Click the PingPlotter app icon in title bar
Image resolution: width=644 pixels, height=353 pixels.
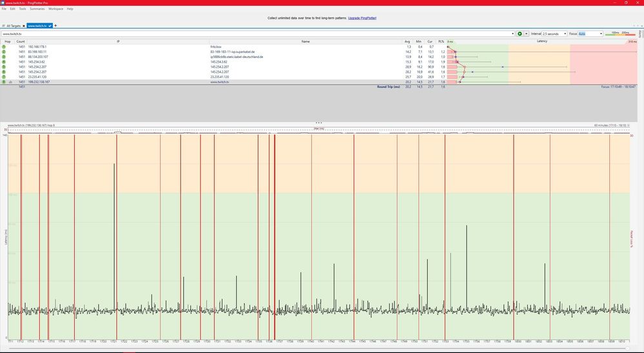coord(3,3)
